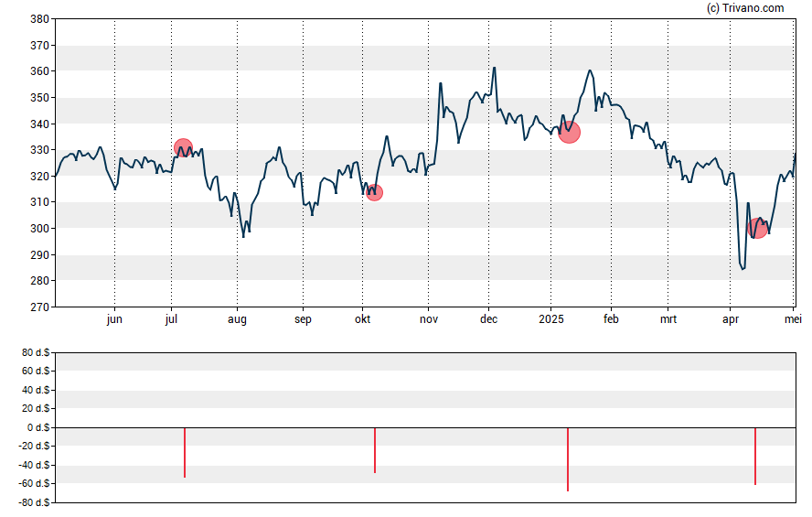Click the 'feb' x-axis label
Screen dimensions: 812x517
611,319
